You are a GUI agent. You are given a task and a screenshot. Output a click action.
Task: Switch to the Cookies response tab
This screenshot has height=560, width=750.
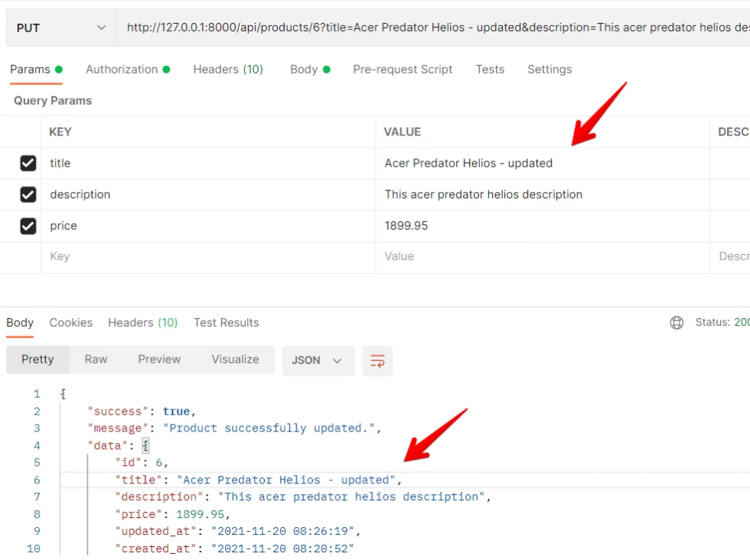70,322
